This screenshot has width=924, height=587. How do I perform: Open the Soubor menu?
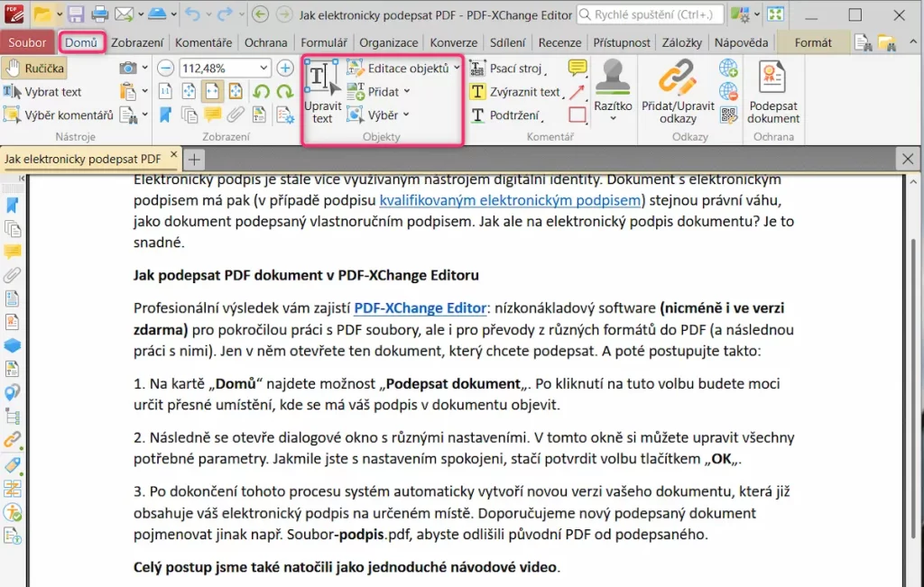(x=27, y=42)
